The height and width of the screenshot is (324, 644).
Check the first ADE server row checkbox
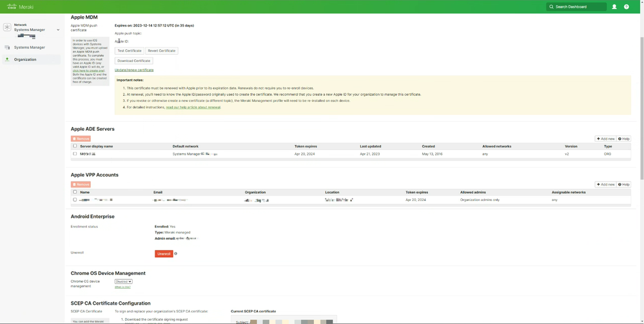pos(75,153)
